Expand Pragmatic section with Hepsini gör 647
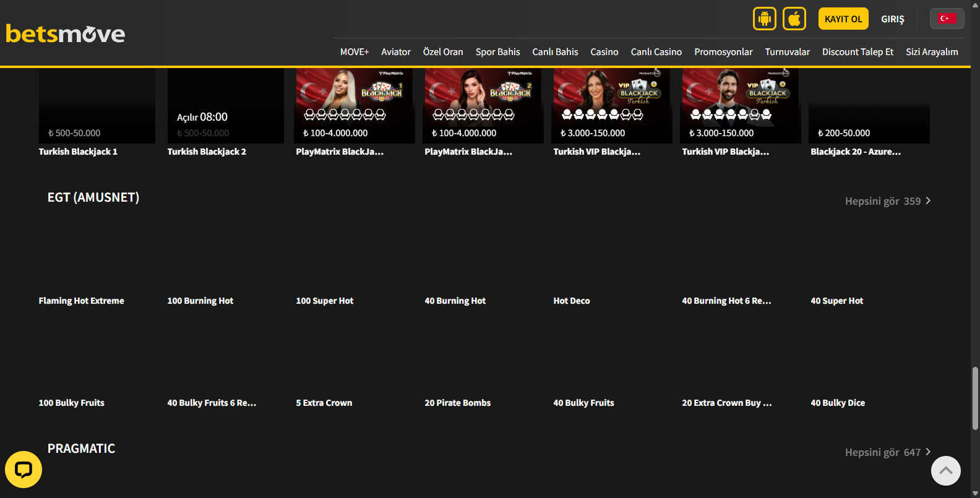Screen dimensions: 980x498 tap(887, 452)
